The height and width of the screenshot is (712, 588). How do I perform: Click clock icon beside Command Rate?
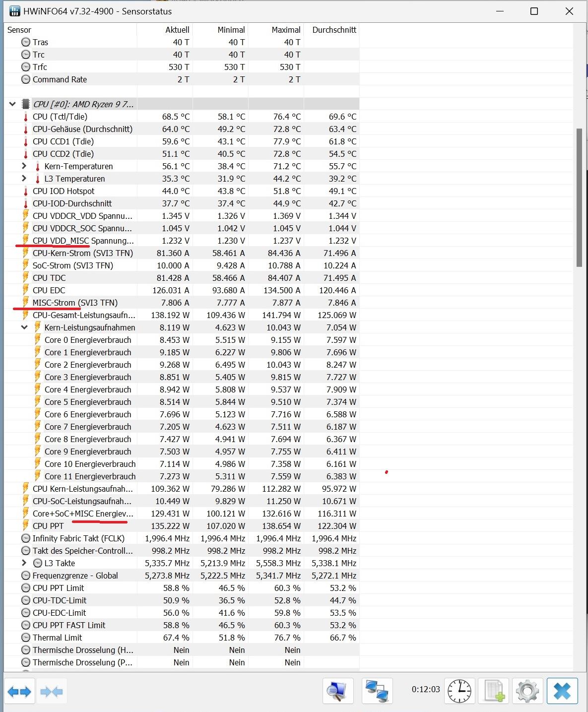point(26,79)
